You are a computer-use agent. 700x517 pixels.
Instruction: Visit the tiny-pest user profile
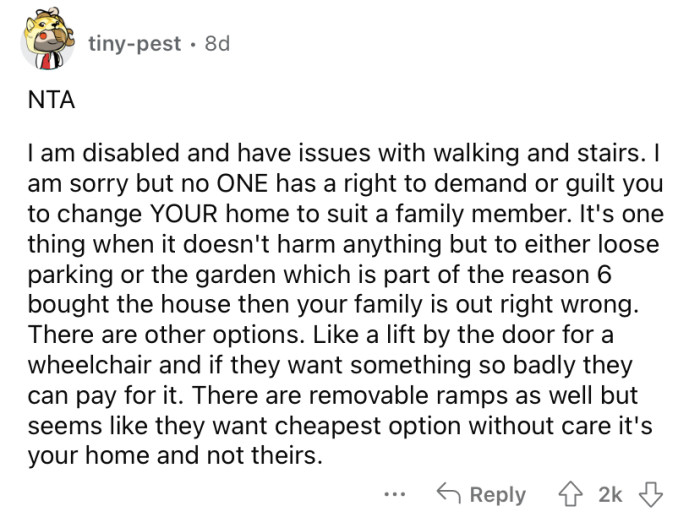(x=135, y=44)
